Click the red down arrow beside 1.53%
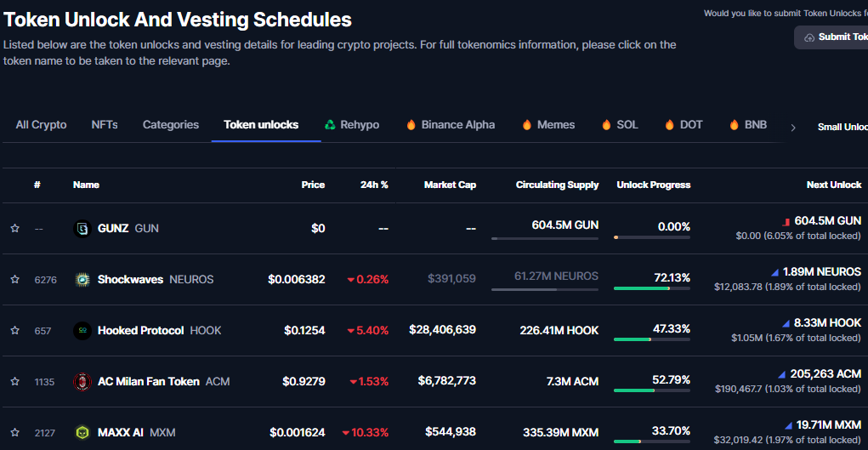The width and height of the screenshot is (868, 450). pos(353,382)
